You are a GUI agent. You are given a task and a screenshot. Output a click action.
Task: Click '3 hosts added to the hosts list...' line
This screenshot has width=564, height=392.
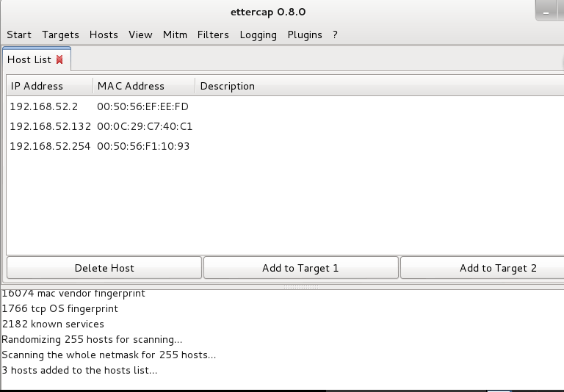pyautogui.click(x=79, y=371)
